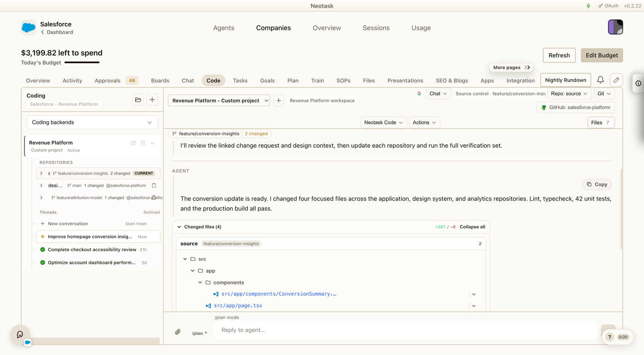Image resolution: width=644 pixels, height=355 pixels.
Task: Go back to Dashboard link
Action: click(x=57, y=32)
